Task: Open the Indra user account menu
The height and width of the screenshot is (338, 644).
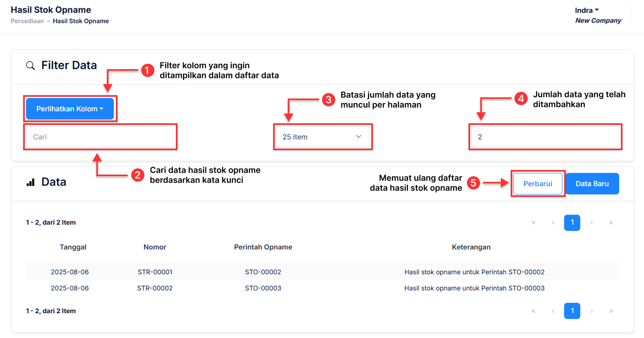Action: 586,10
